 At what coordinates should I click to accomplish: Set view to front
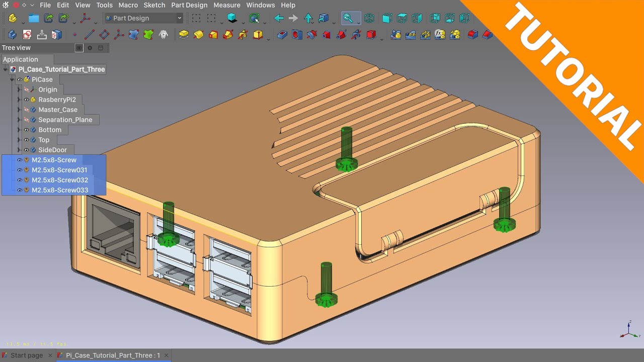click(x=387, y=18)
